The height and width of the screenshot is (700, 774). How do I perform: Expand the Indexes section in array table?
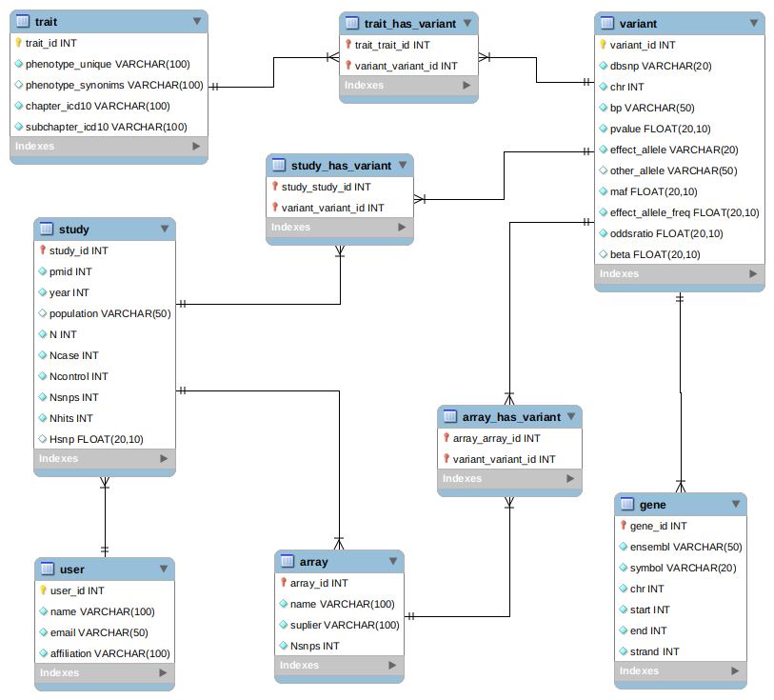pos(394,666)
